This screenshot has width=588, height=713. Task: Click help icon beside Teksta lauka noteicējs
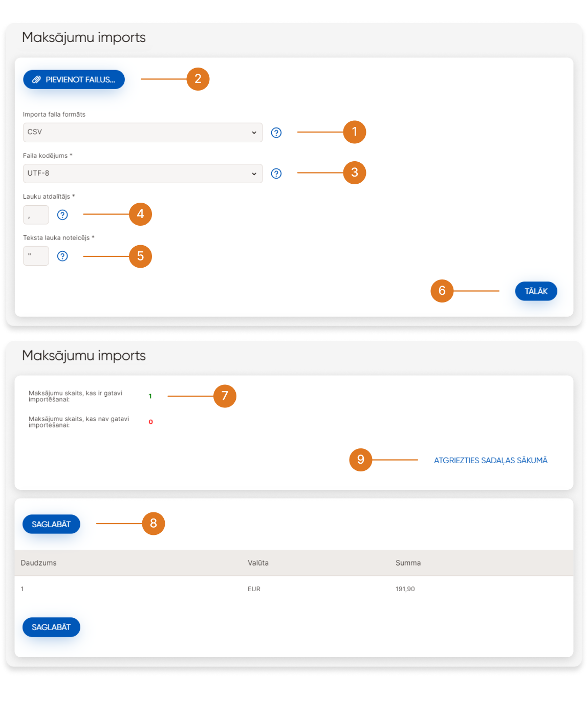[x=62, y=256]
